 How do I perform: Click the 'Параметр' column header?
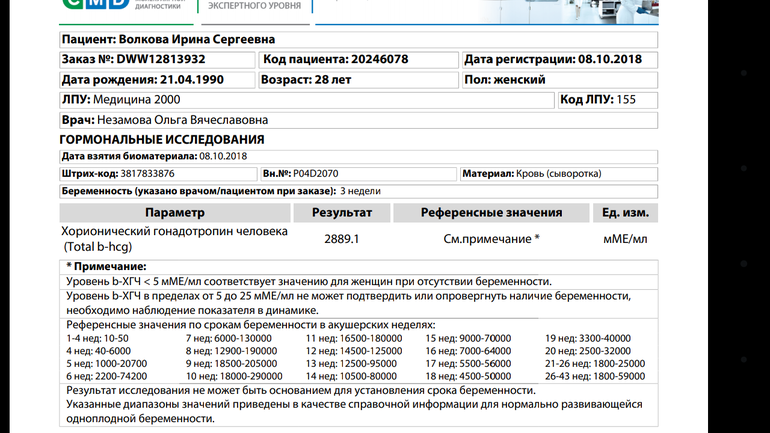(x=174, y=213)
